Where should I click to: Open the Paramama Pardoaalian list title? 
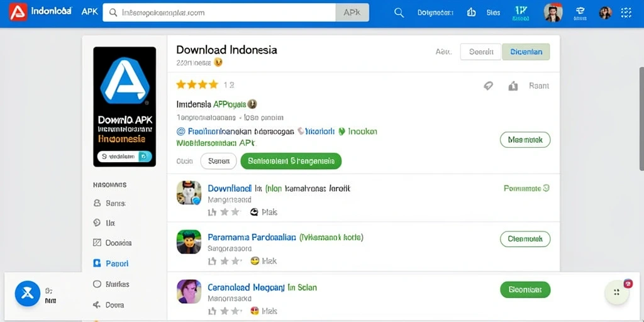point(286,237)
